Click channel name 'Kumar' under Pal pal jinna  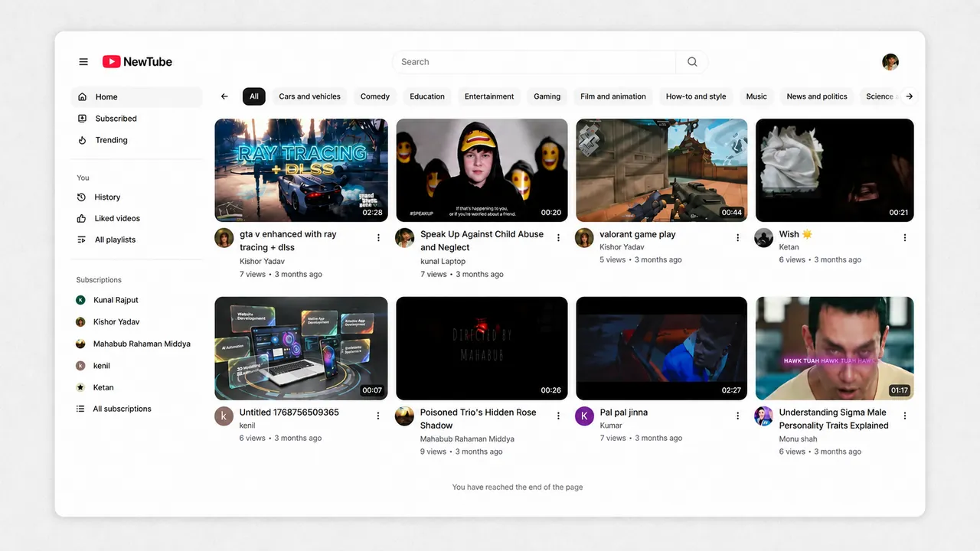(x=611, y=425)
